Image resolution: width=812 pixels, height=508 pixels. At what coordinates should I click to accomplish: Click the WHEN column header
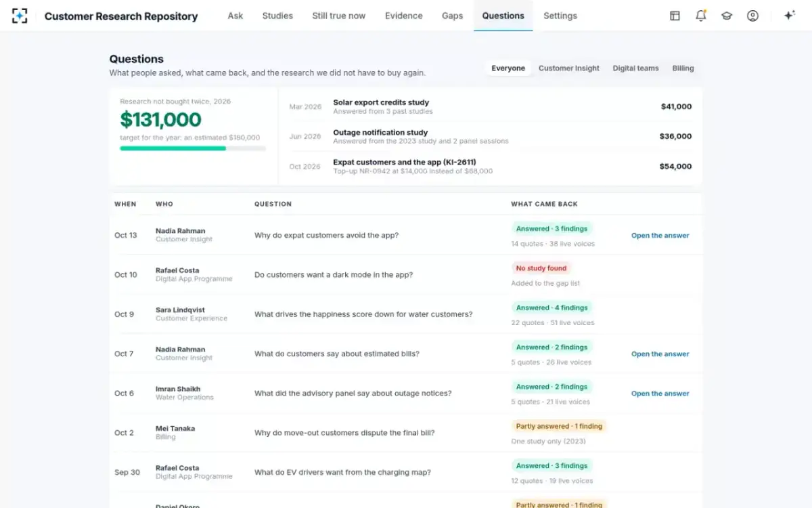click(125, 204)
